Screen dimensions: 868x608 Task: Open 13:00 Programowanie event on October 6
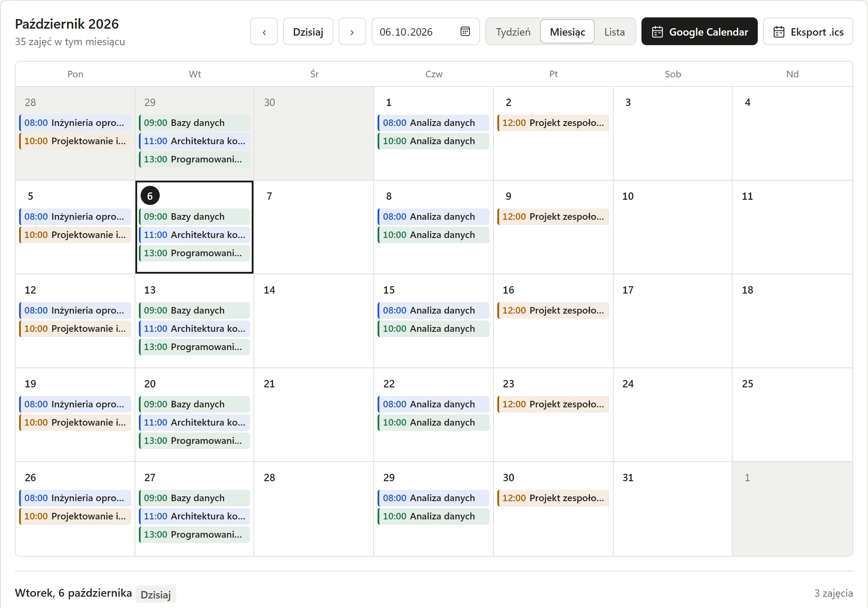194,253
